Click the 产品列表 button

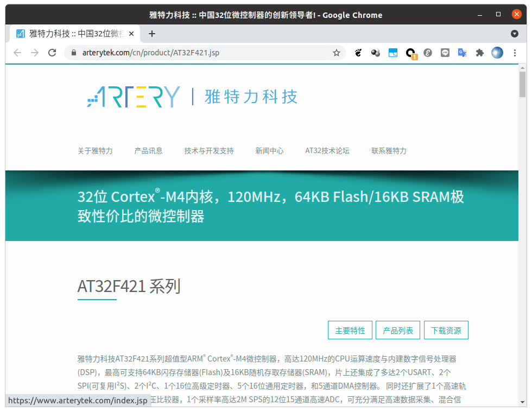(x=398, y=330)
